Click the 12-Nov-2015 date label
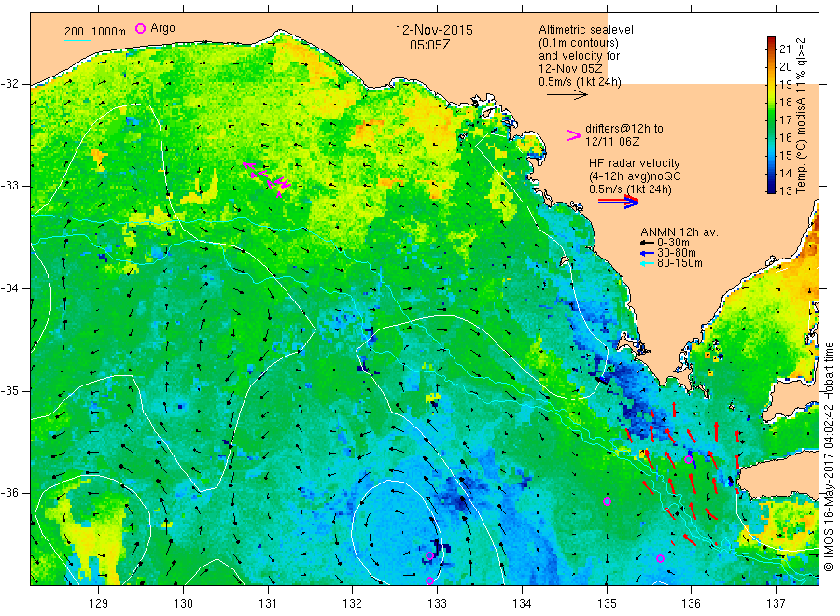Viewport: 840px width, 616px height. pos(434,30)
